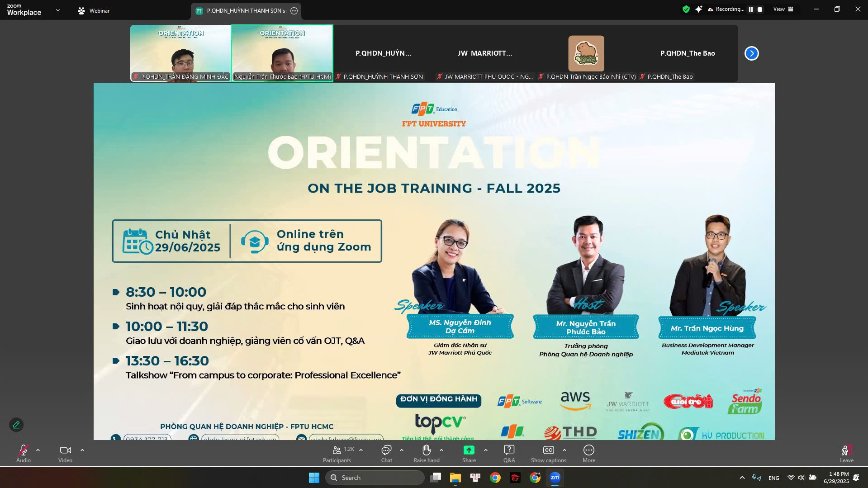This screenshot has height=488, width=868.
Task: Pause the recording
Action: [x=751, y=9]
